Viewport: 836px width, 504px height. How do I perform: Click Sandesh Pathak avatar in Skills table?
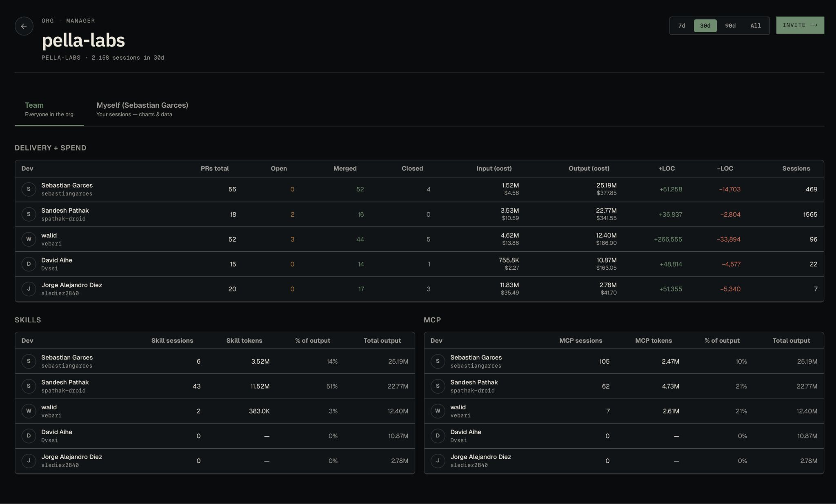29,386
